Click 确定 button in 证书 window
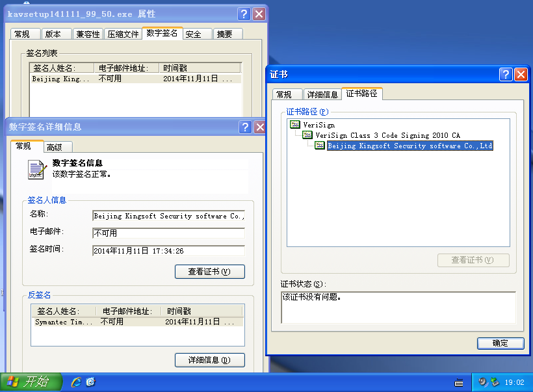Image resolution: width=533 pixels, height=392 pixels. pyautogui.click(x=500, y=343)
